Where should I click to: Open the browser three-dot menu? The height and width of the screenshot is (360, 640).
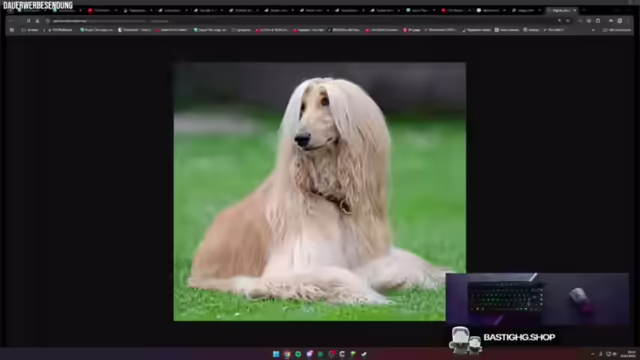click(x=629, y=21)
